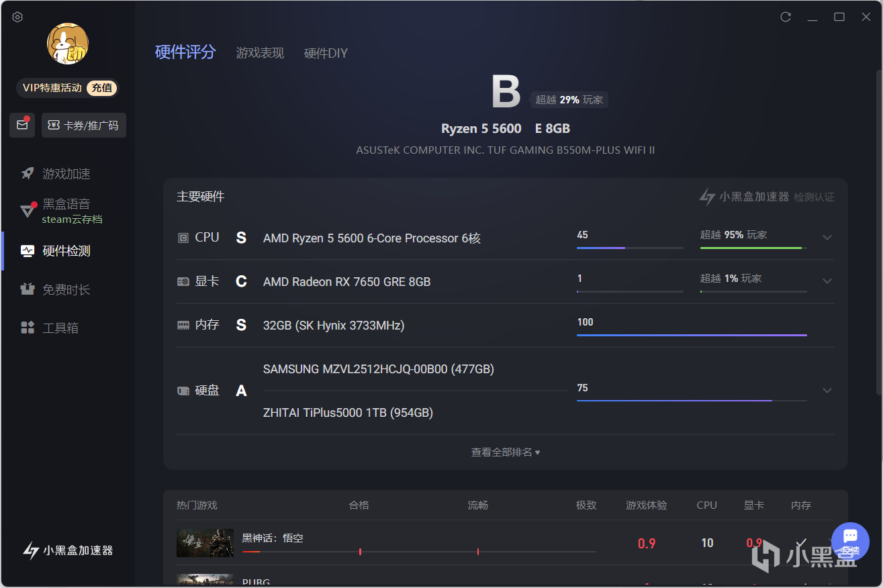Click the 硬件检测 monitor icon
The image size is (883, 588).
click(28, 251)
